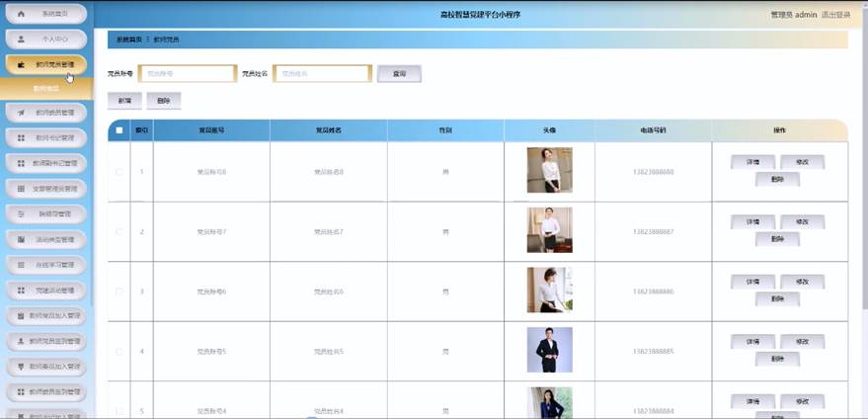
Task: Expand the 党建活动管理 sidebar menu
Action: click(x=46, y=291)
